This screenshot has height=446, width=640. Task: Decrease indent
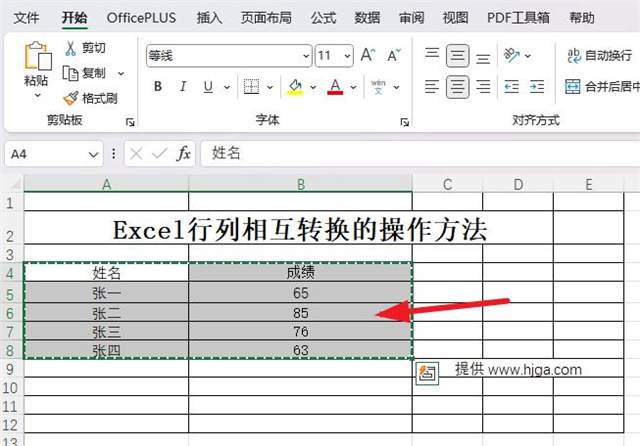(511, 87)
